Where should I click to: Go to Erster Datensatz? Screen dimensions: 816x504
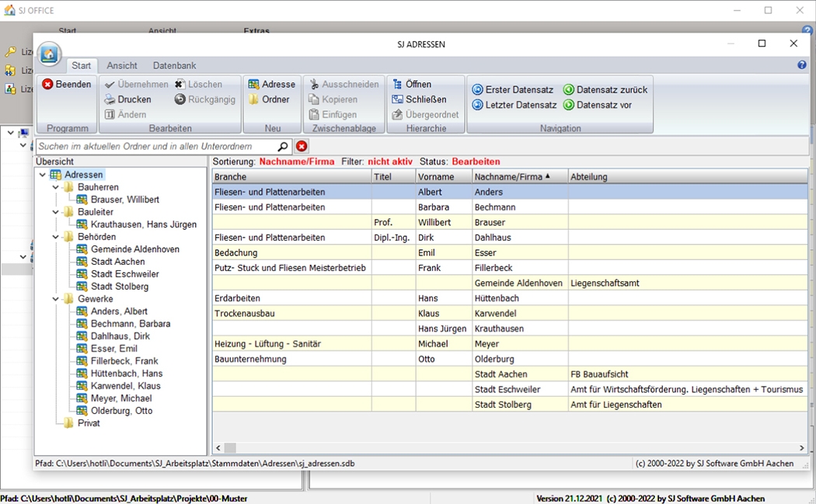tap(513, 90)
